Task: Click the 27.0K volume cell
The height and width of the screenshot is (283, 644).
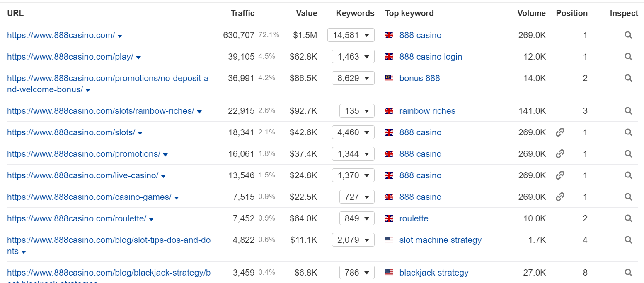Action: click(x=535, y=273)
